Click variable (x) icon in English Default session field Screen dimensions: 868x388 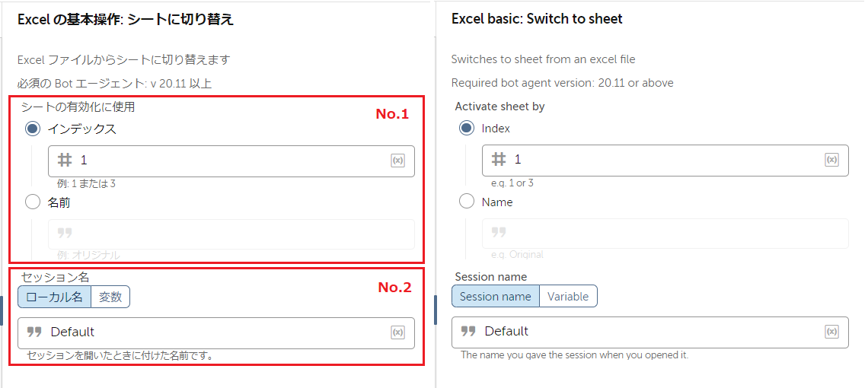831,332
